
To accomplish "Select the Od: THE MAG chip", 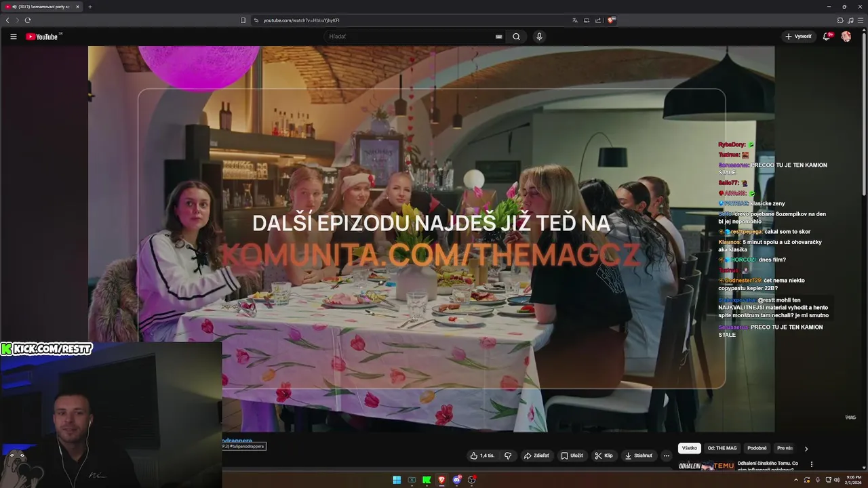I will click(x=722, y=448).
